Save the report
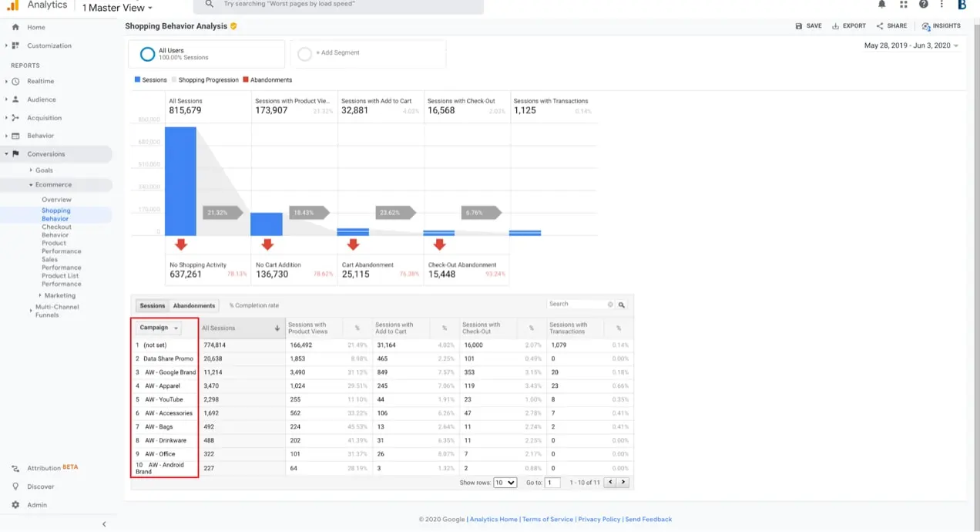Viewport: 980px width, 532px height. click(x=808, y=26)
